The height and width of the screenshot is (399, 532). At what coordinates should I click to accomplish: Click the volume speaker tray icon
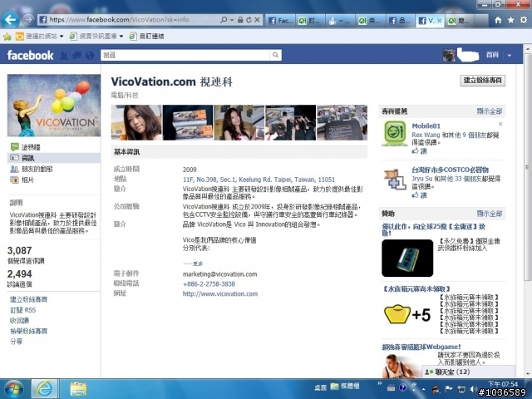click(x=474, y=389)
